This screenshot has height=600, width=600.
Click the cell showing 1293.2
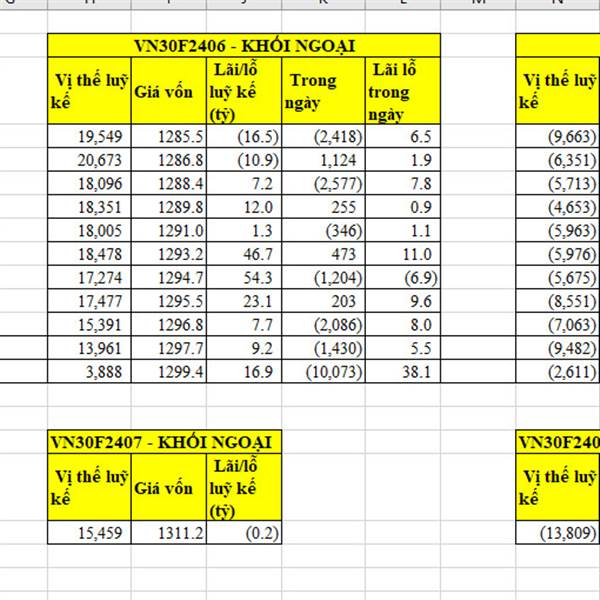pos(168,254)
